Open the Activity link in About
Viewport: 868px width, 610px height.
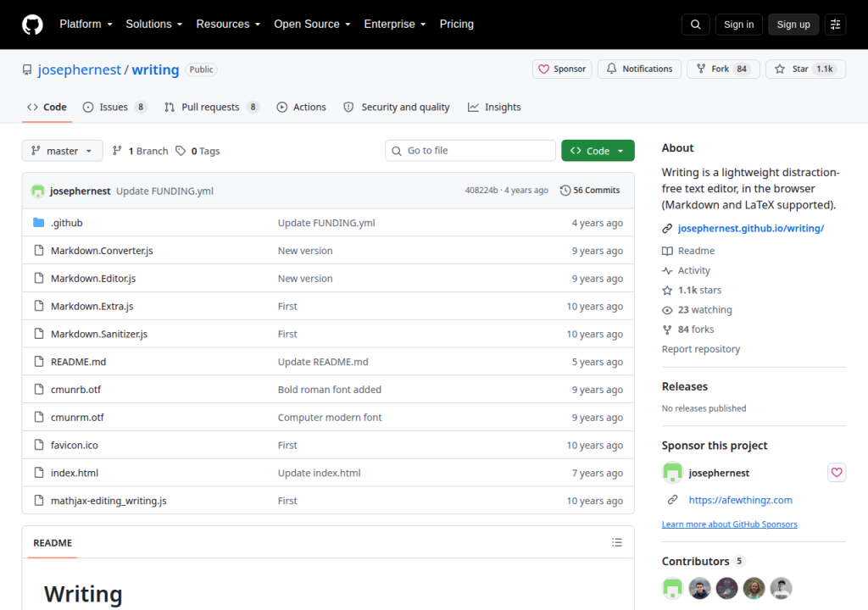click(686, 270)
